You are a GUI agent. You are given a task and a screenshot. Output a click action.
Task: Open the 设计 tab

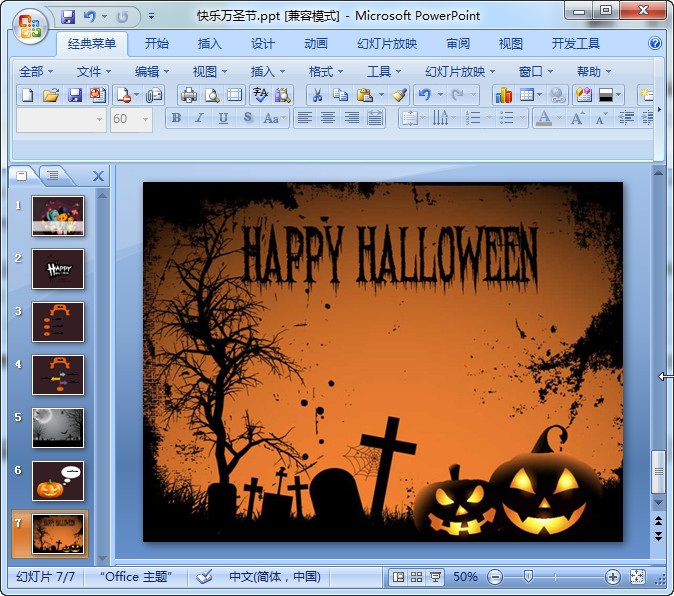coord(263,43)
